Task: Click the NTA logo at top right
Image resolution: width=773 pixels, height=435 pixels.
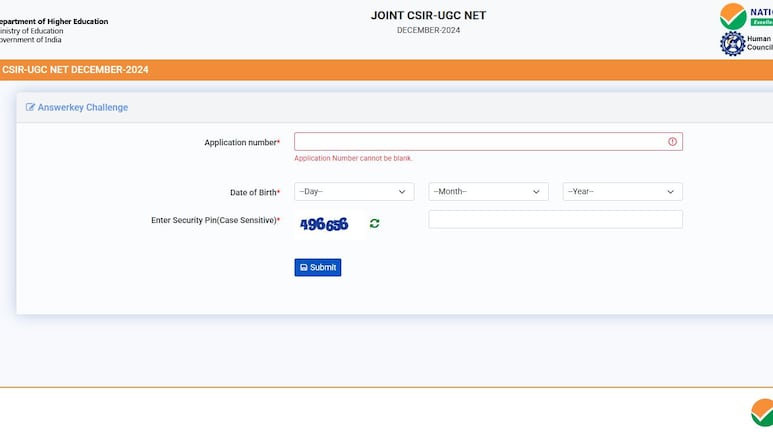Action: coord(733,16)
